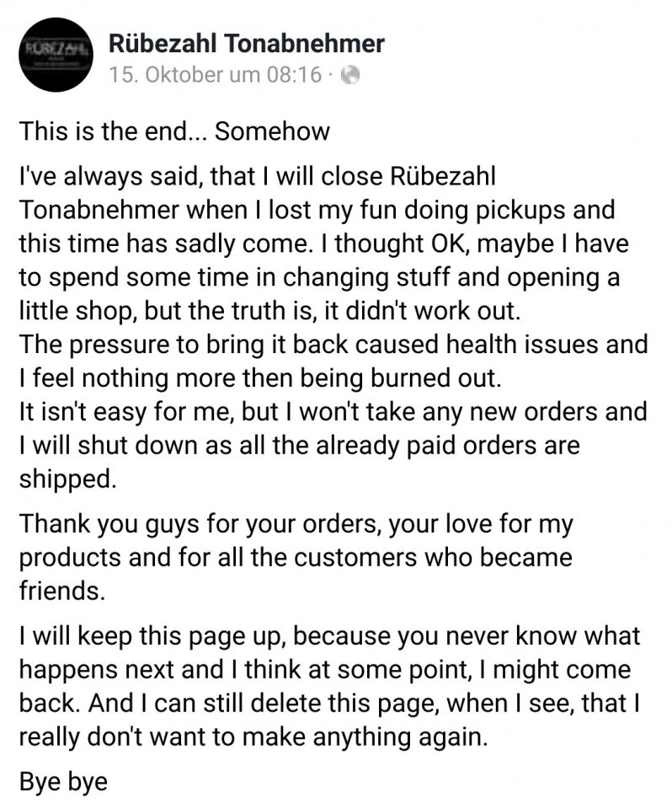
Task: Open the 15. Oktober um 08:16 timestamp
Action: pos(216,75)
